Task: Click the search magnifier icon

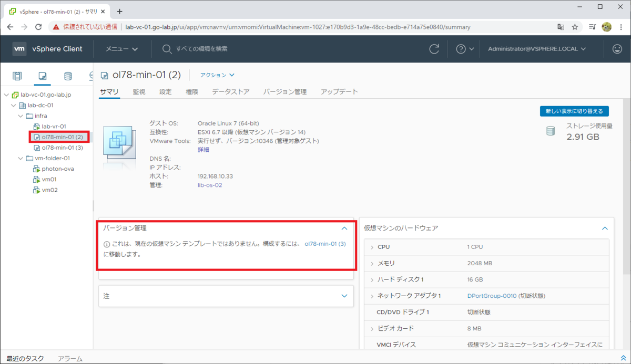Action: 167,49
